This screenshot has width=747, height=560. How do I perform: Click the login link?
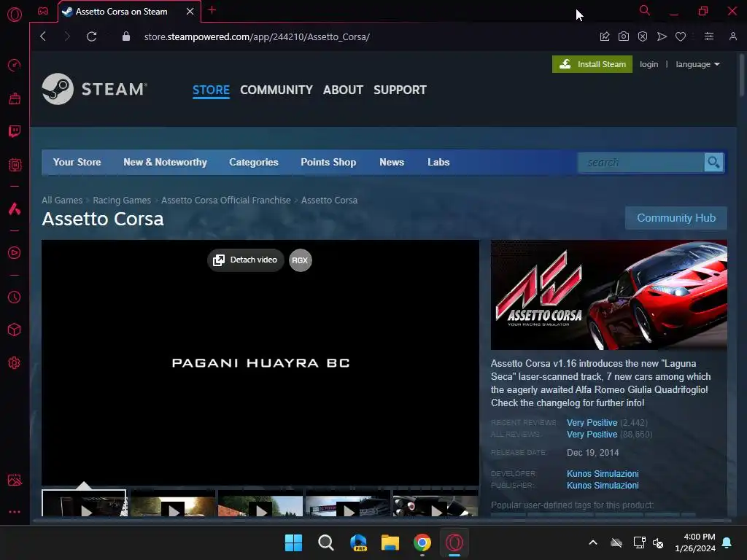pyautogui.click(x=649, y=64)
